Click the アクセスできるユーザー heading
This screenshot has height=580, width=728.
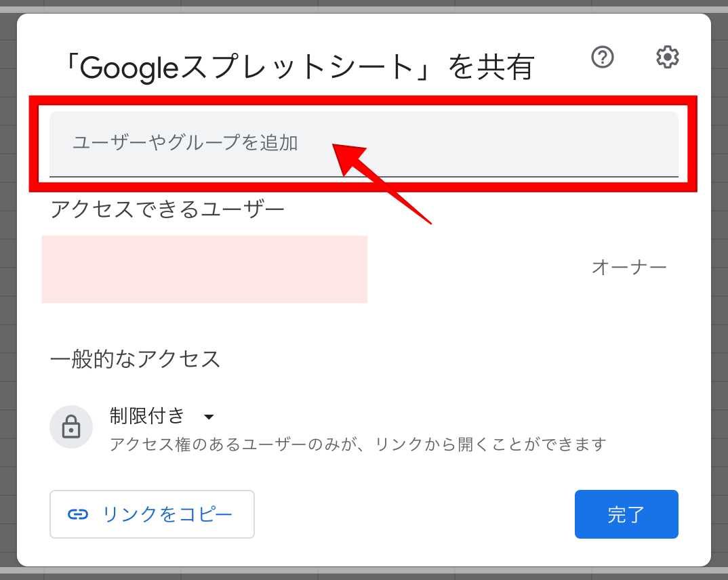click(x=167, y=209)
